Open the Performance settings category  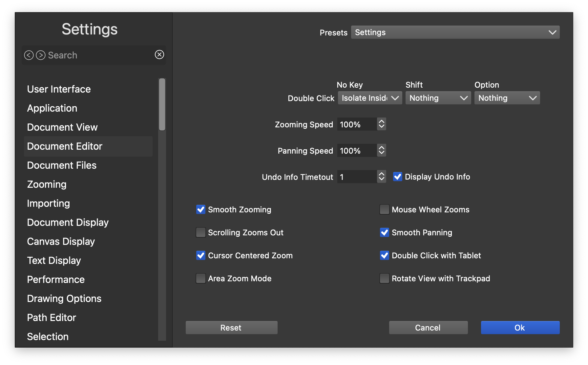(56, 279)
